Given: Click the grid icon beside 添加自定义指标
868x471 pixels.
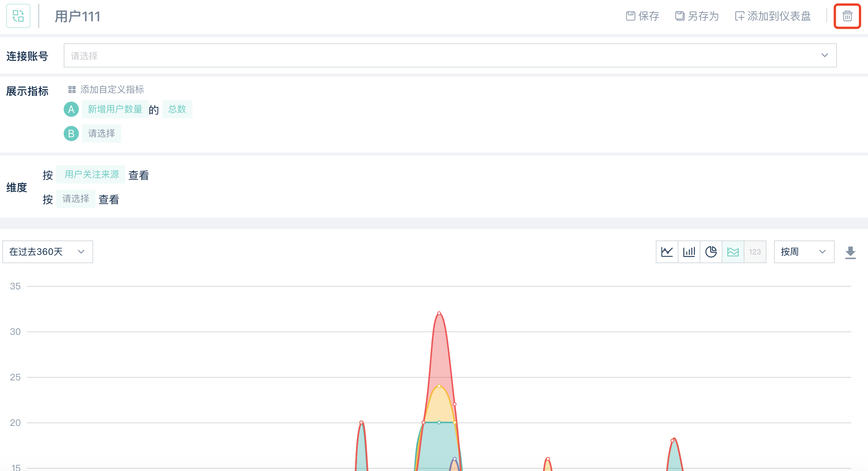Looking at the screenshot, I should [72, 89].
